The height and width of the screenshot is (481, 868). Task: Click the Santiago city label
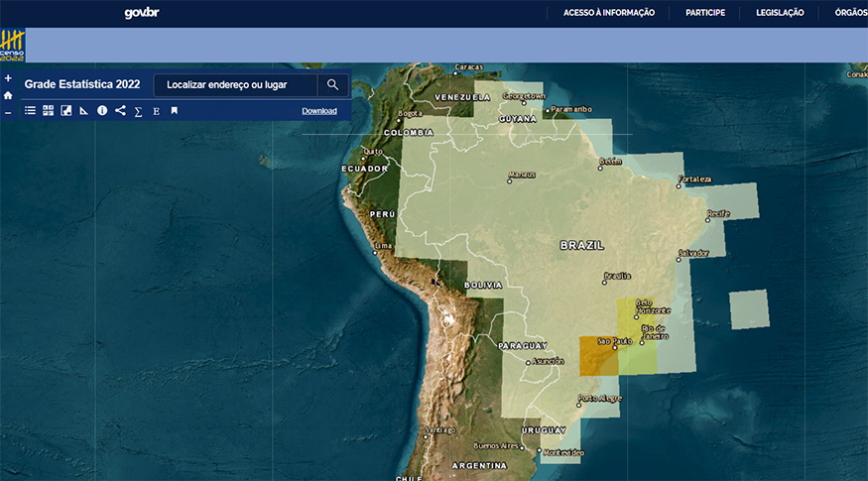coord(440,430)
